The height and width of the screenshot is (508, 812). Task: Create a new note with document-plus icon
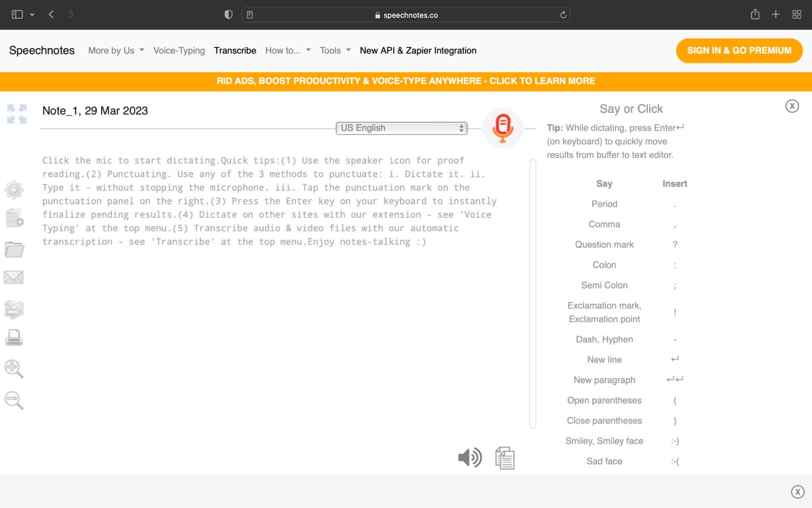point(15,218)
